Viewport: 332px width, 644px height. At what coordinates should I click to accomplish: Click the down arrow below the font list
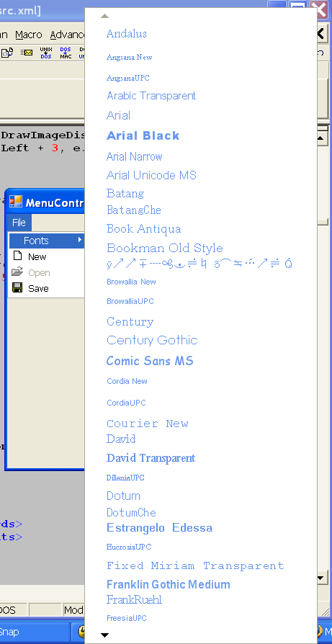(104, 635)
